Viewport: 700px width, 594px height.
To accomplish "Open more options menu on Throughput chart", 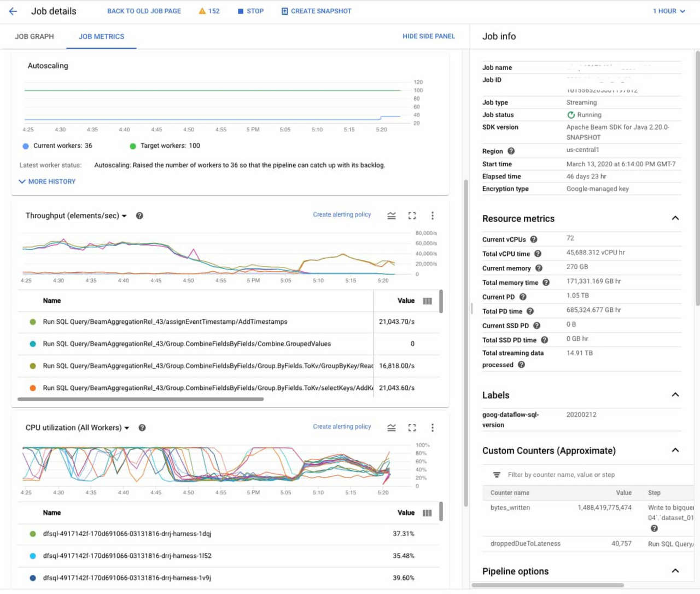I will pos(432,216).
